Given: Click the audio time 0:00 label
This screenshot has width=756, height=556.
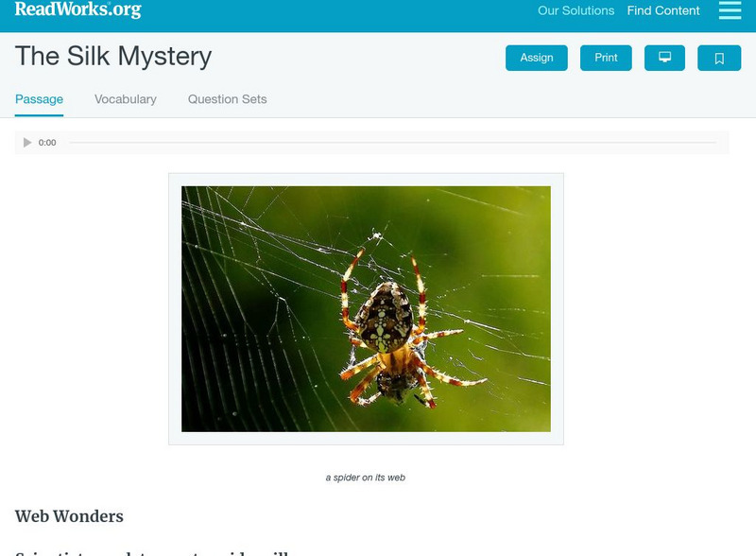Looking at the screenshot, I should click(47, 143).
